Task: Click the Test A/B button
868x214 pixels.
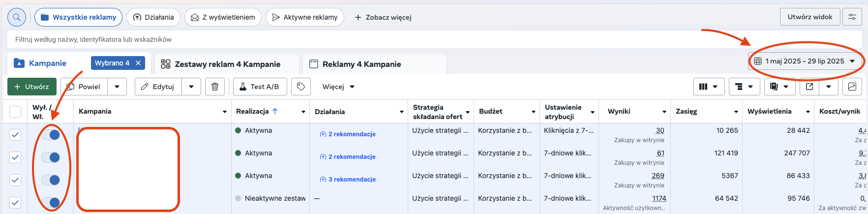Action: point(259,87)
